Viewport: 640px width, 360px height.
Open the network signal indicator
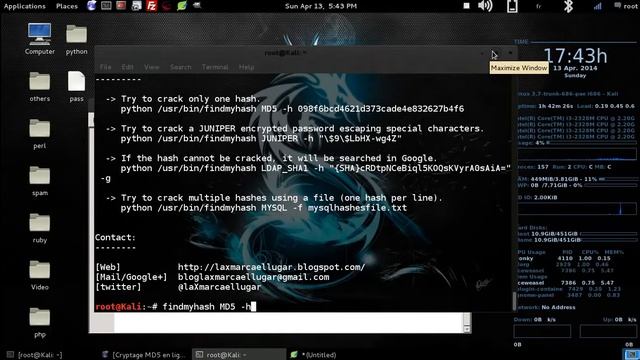598,6
